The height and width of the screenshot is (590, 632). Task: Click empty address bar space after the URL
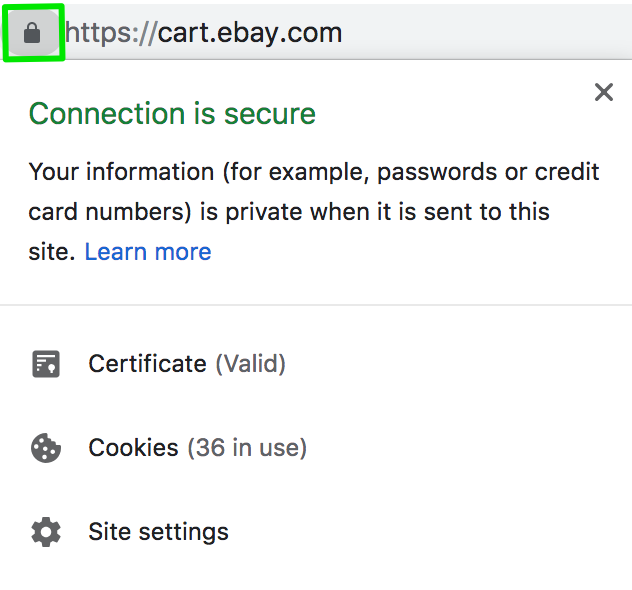pos(480,33)
